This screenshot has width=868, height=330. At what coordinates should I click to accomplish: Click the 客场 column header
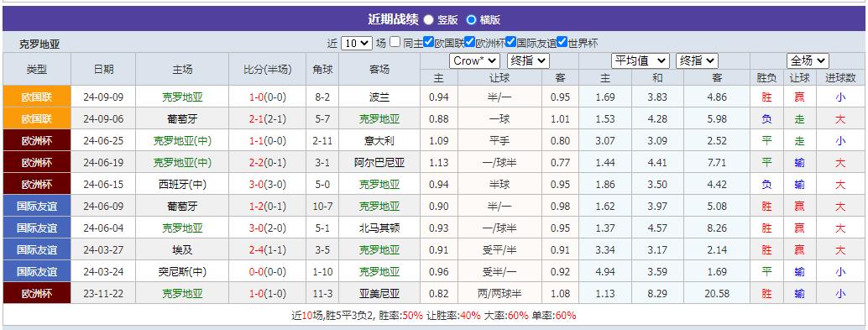point(379,69)
